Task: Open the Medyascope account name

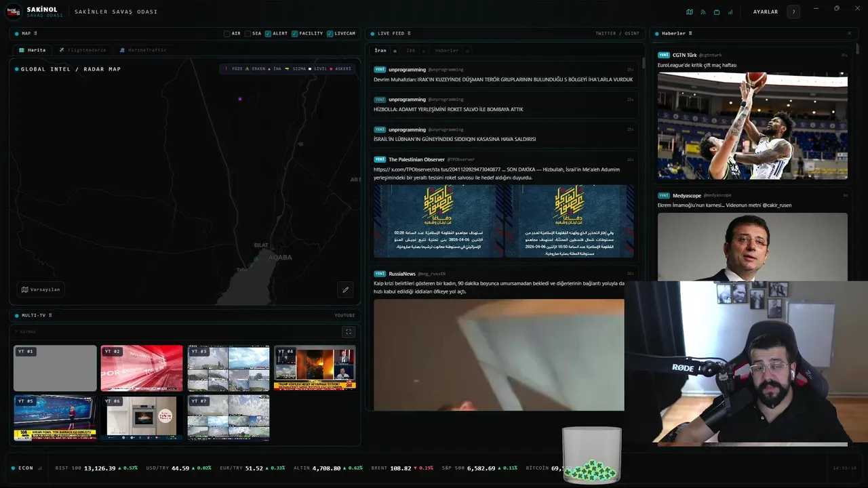Action: tap(687, 195)
